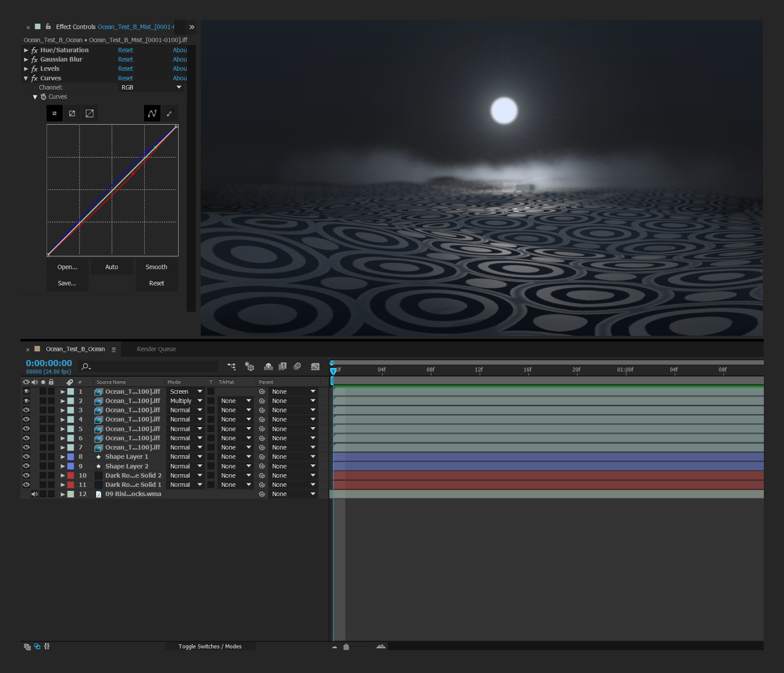Enable Motion Blur for the composition
This screenshot has height=673, width=784.
tap(297, 366)
